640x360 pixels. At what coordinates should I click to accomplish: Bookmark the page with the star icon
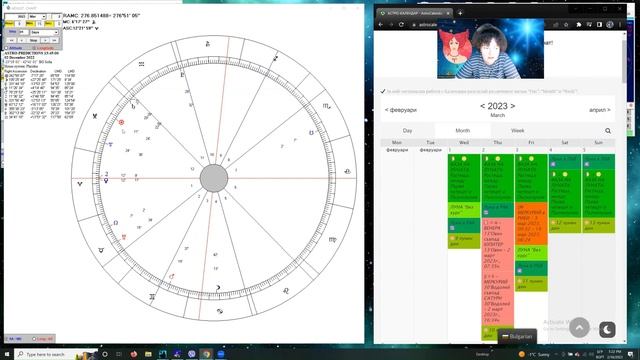coord(566,24)
